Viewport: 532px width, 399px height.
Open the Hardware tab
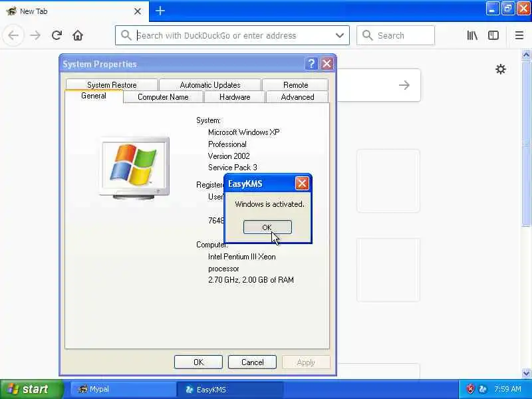[x=235, y=97]
